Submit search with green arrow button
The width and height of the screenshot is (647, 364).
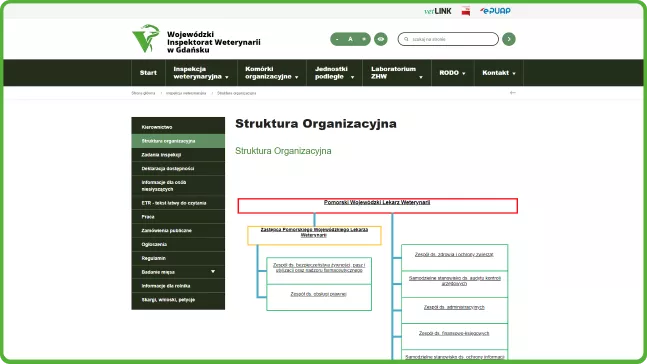tap(509, 39)
